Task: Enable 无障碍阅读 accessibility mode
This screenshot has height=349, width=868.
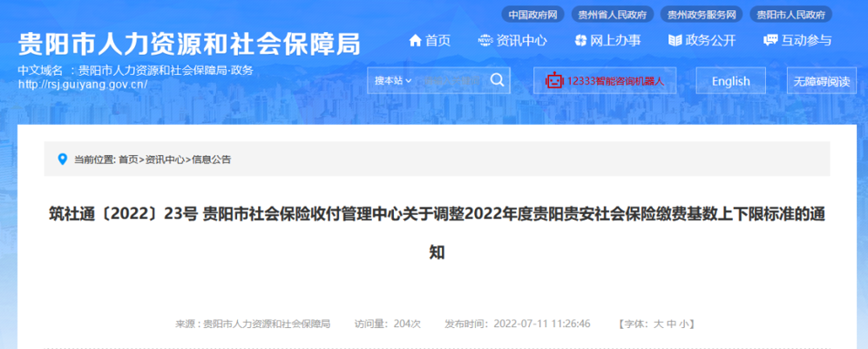Action: [x=822, y=81]
